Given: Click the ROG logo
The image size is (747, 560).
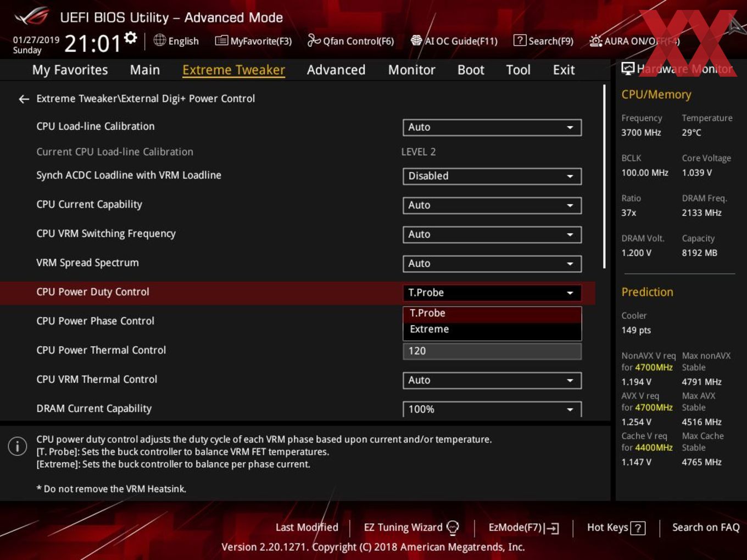Looking at the screenshot, I should pyautogui.click(x=31, y=16).
